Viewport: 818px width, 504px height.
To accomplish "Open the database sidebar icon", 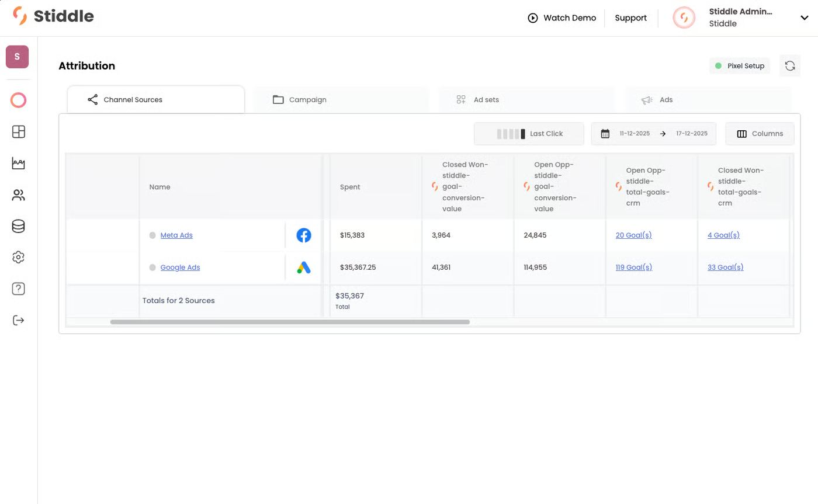I will point(18,226).
